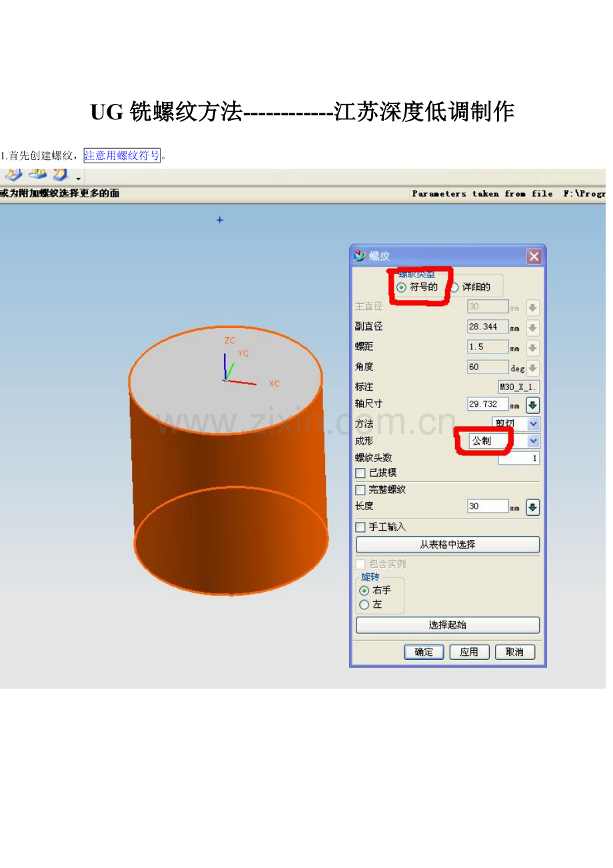This screenshot has width=613, height=868.
Task: Click the third thread toolbar icon
Action: click(60, 175)
